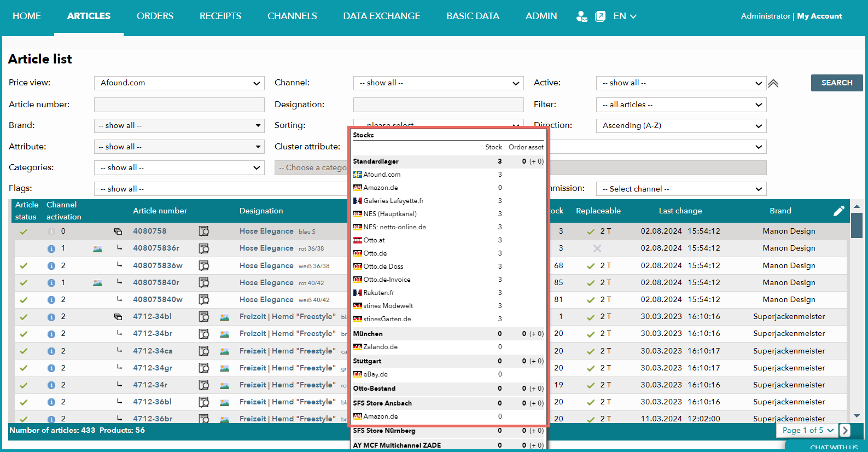The image size is (868, 452).
Task: Expand variants icon for article 4080758
Action: (x=118, y=231)
